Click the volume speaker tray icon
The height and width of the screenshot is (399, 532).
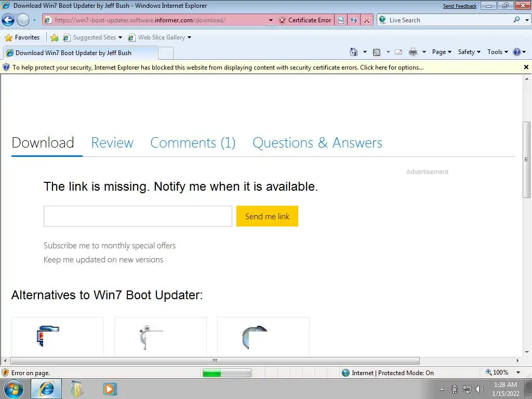point(480,389)
